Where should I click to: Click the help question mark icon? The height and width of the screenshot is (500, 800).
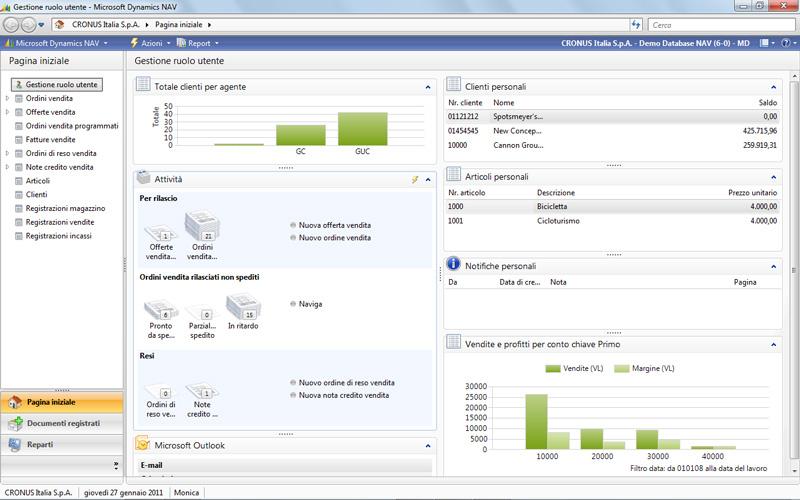coord(788,44)
